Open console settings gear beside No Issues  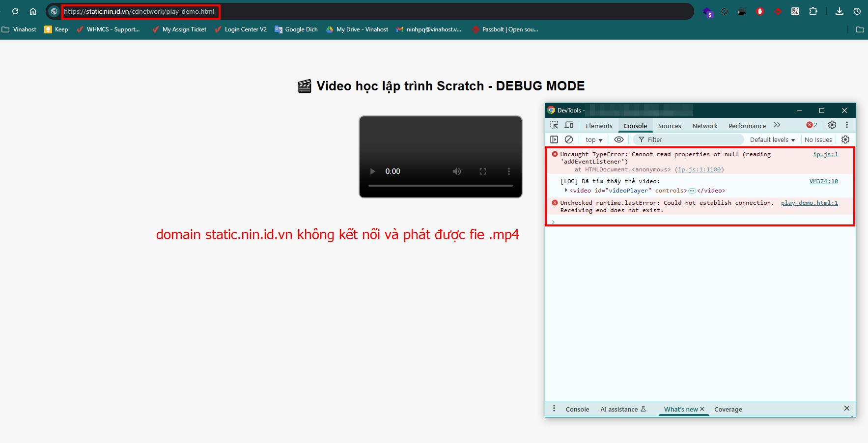click(x=845, y=139)
